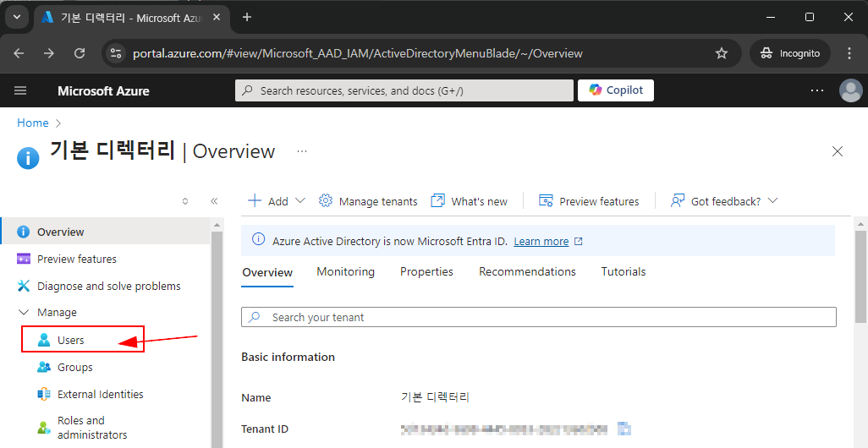Click Manage tenants gear icon
The height and width of the screenshot is (448, 868).
[326, 201]
